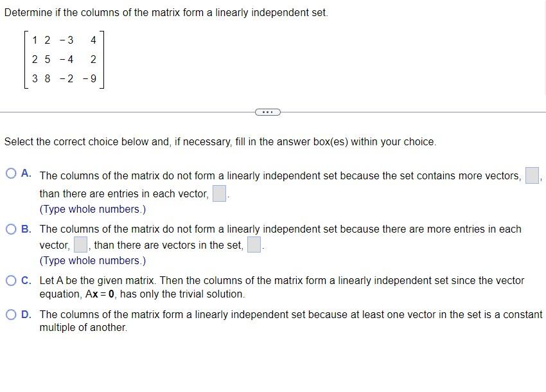Viewport: 546px width, 392px height.
Task: Select radio button for choice B
Action: pyautogui.click(x=10, y=228)
